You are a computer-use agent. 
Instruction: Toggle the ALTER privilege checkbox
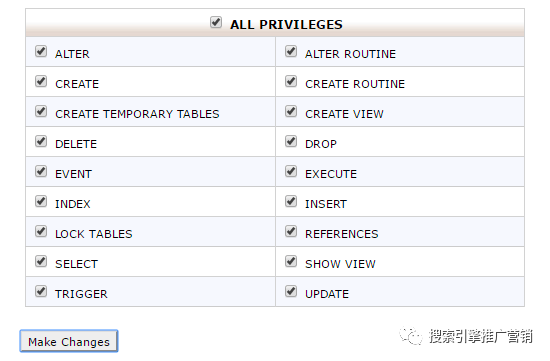coord(41,52)
